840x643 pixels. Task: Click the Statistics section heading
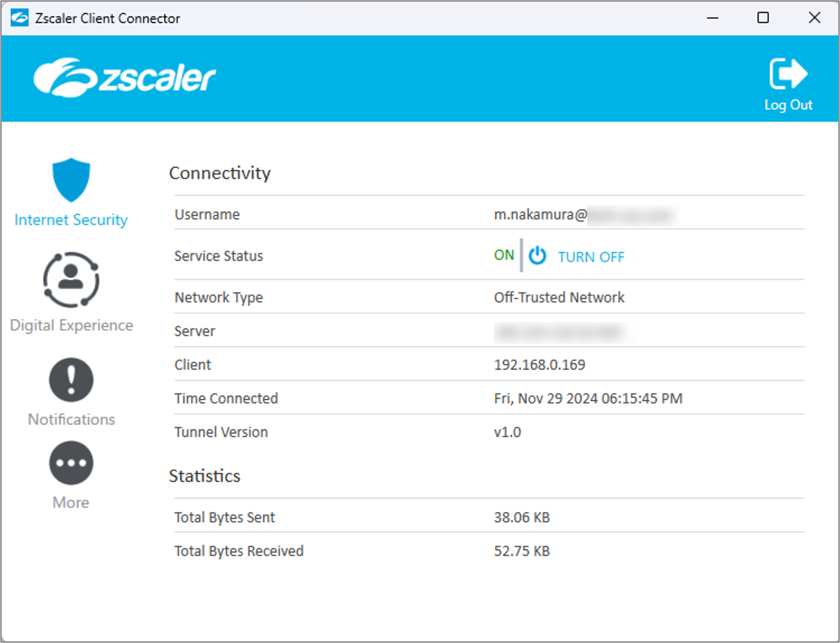[x=205, y=476]
